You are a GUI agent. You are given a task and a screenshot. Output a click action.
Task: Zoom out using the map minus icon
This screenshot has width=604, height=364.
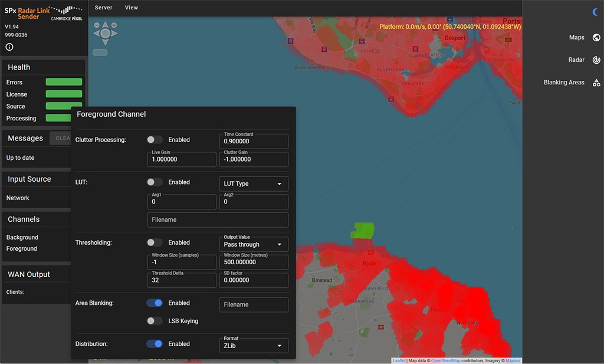96,25
